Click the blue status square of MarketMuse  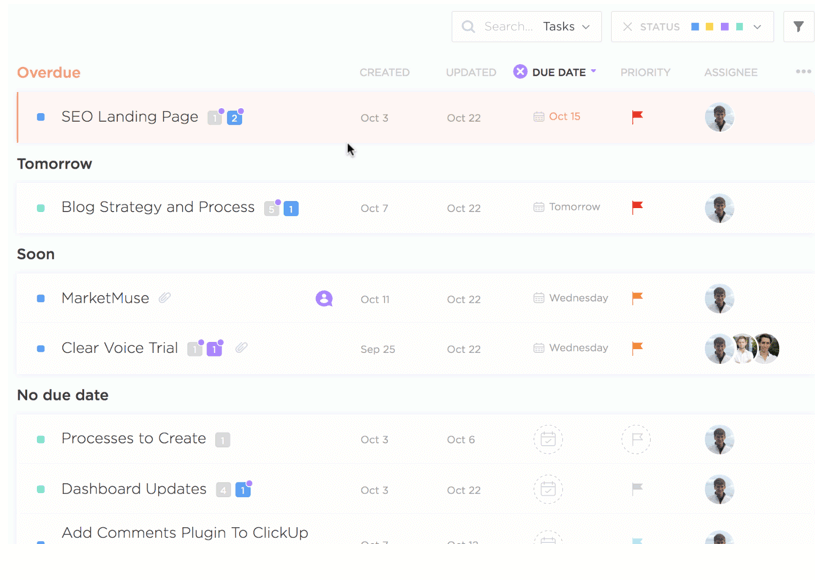point(41,298)
